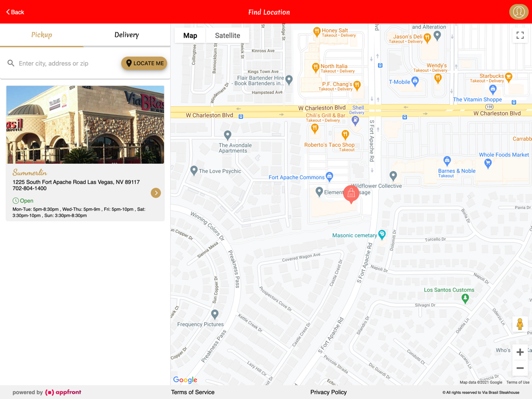532x399 pixels.
Task: Toggle fullscreen map view
Action: tap(520, 35)
